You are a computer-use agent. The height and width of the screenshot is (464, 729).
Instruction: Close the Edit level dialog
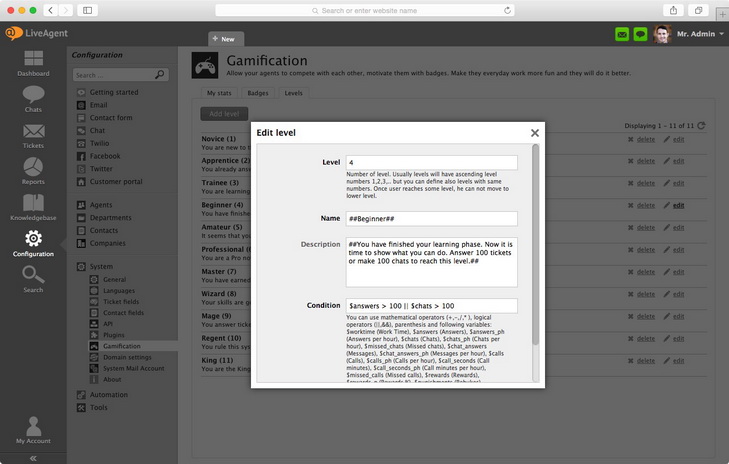[x=534, y=133]
